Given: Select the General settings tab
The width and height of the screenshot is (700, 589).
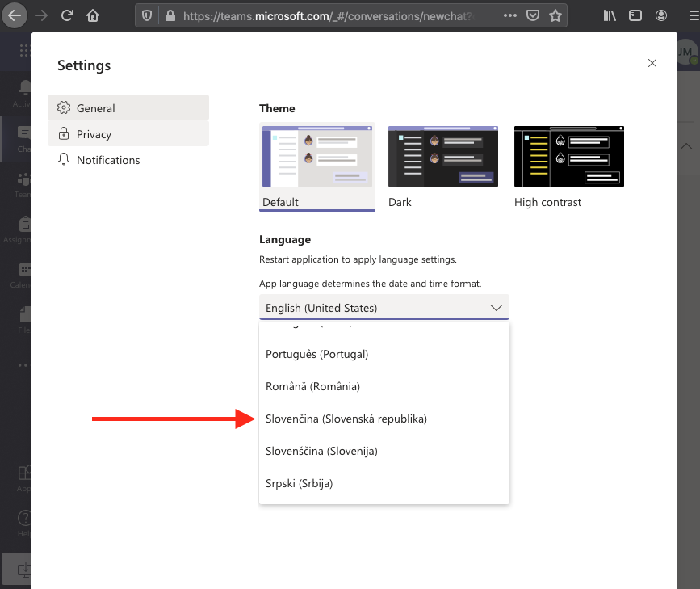Looking at the screenshot, I should point(95,108).
